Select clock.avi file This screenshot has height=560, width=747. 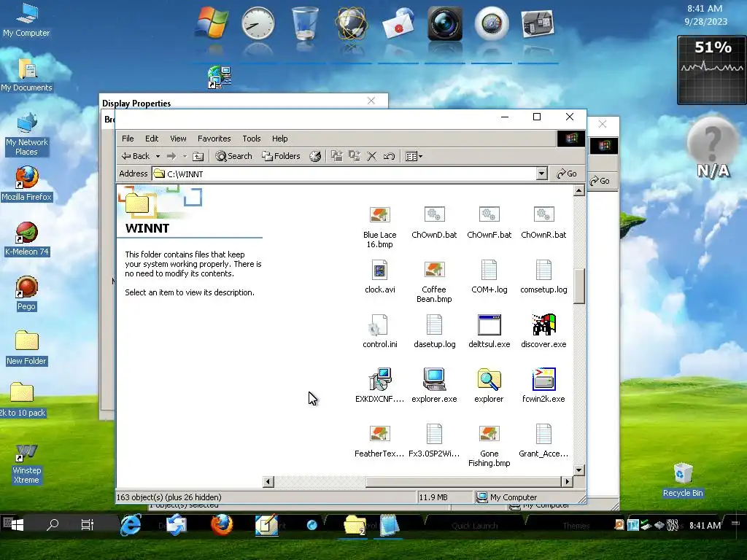pos(379,276)
